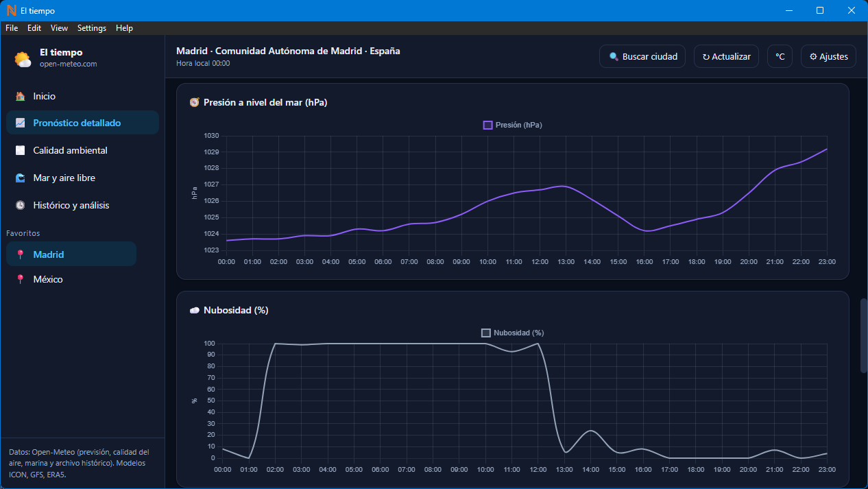Select the Madrid favorite

tap(71, 254)
